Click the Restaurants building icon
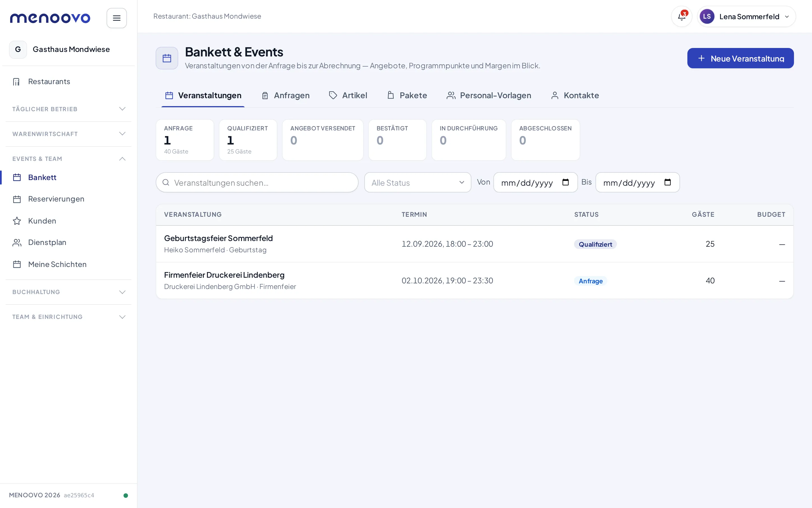 pyautogui.click(x=16, y=82)
